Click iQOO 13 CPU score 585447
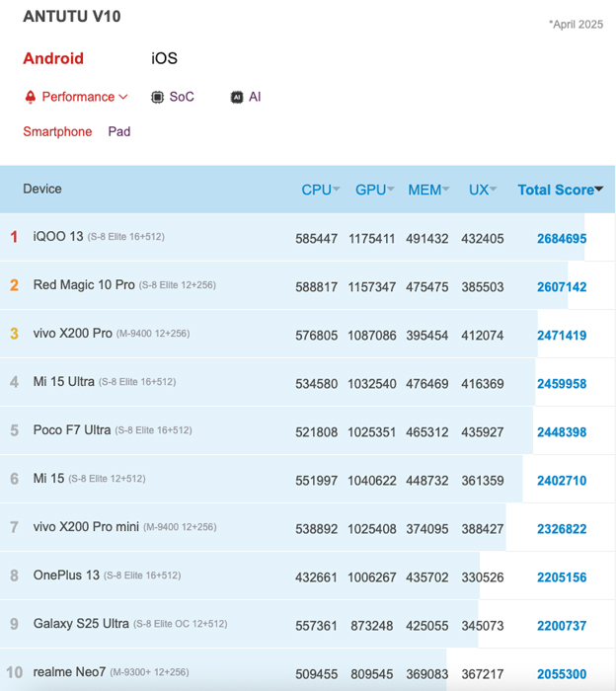 point(316,239)
